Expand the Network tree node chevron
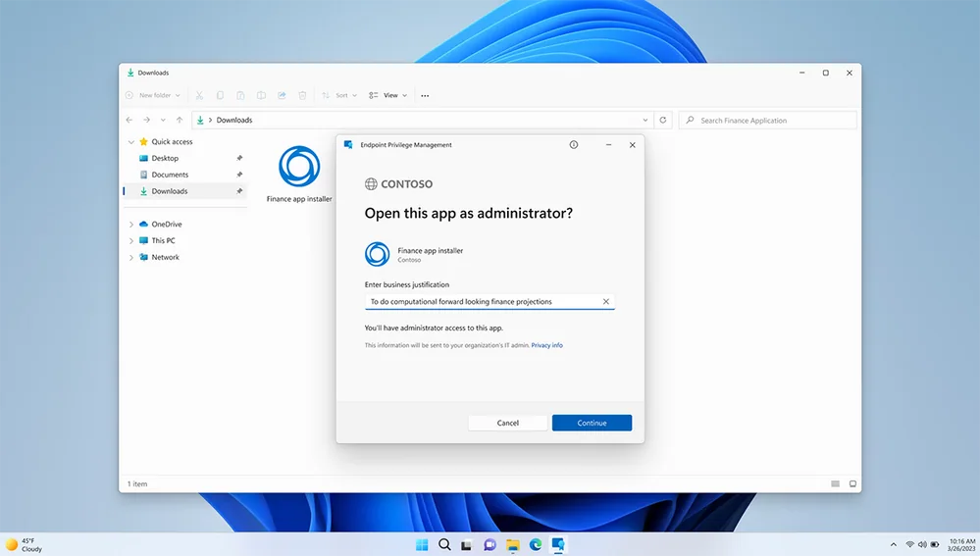Screen dimensions: 980x556 pyautogui.click(x=131, y=257)
